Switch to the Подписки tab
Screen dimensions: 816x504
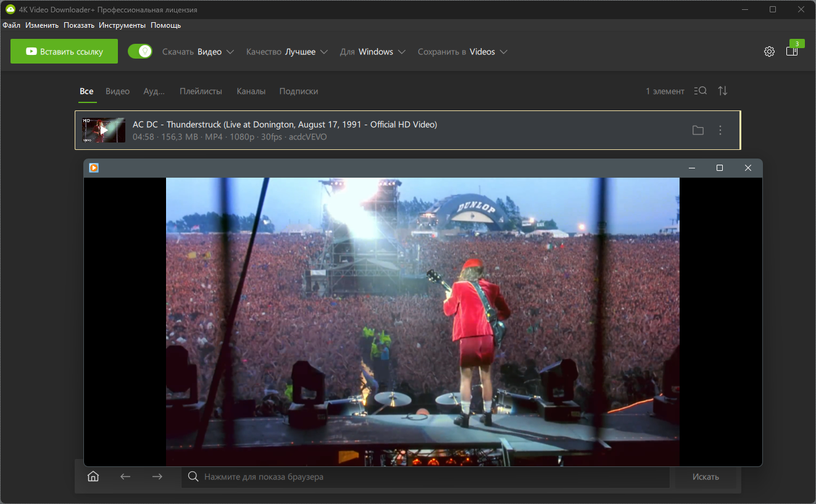point(299,91)
